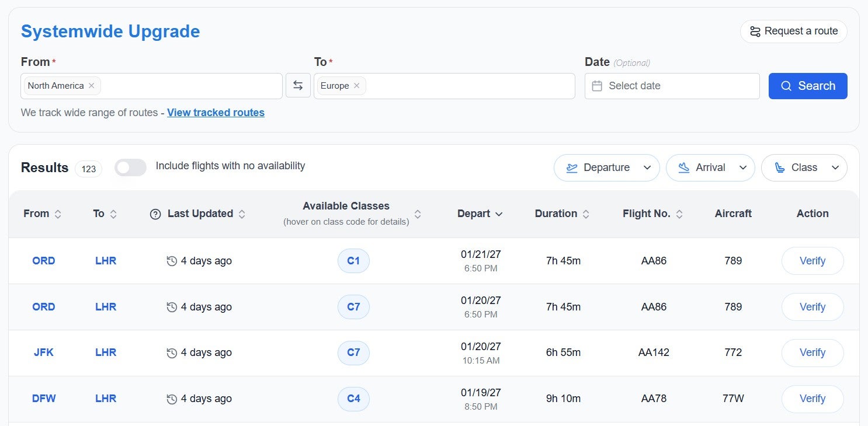Remove North America from the From field
The image size is (868, 426).
click(92, 85)
